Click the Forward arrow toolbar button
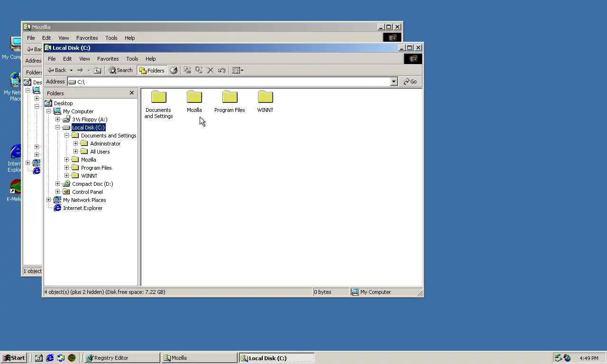 [80, 70]
